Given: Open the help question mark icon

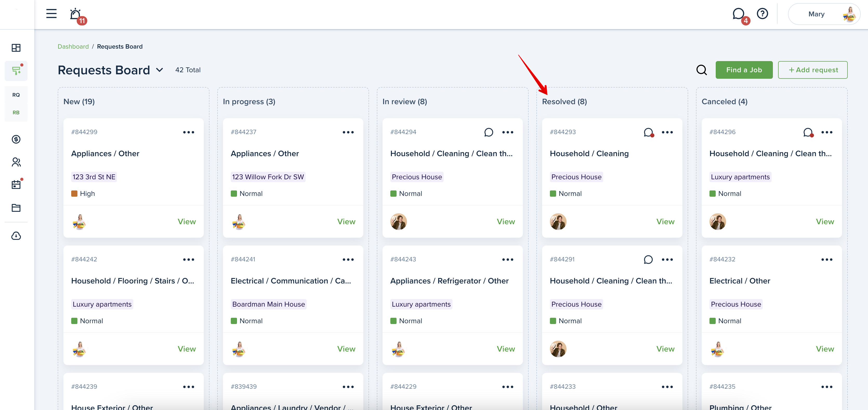Looking at the screenshot, I should 762,14.
